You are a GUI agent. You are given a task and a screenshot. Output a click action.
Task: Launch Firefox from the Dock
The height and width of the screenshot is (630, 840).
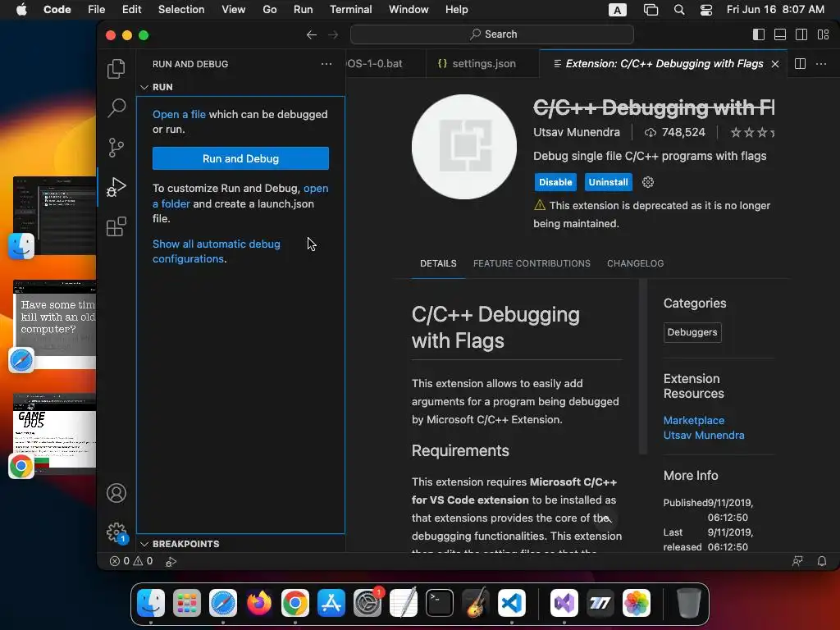(x=258, y=603)
